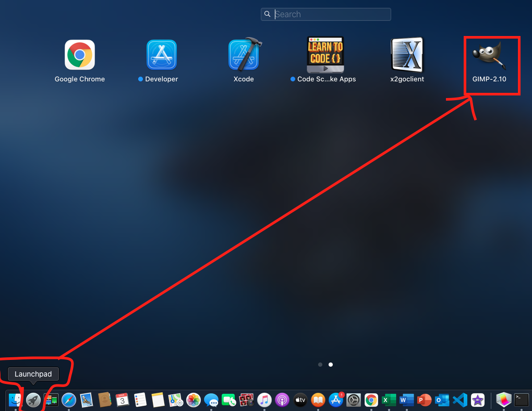
Task: Open iMovie star icon in Dock
Action: click(478, 400)
